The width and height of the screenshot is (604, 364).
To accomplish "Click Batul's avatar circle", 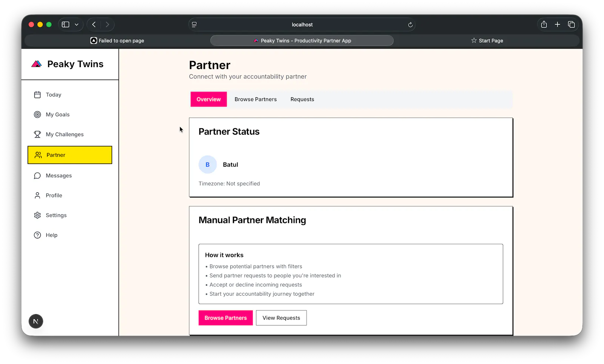I will pos(208,164).
